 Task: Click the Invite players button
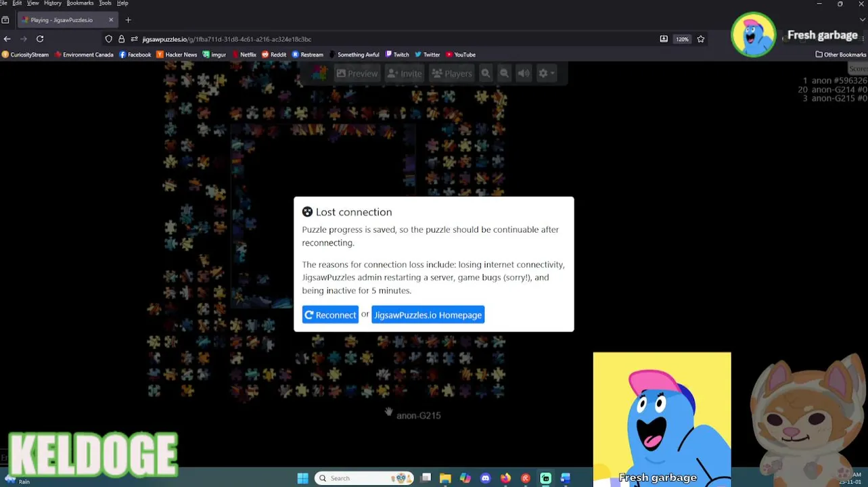[405, 73]
